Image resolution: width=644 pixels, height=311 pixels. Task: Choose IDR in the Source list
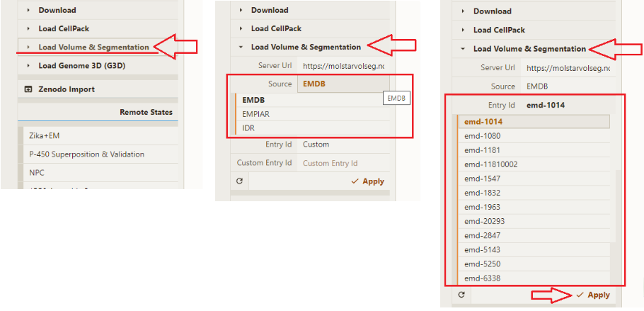click(x=248, y=128)
